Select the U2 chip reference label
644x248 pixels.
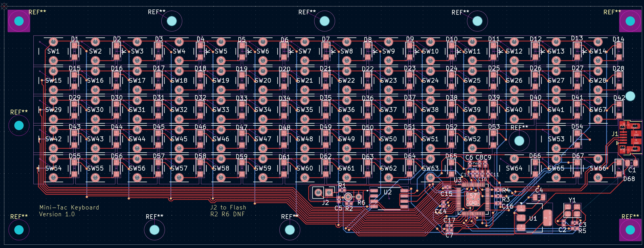[388, 192]
